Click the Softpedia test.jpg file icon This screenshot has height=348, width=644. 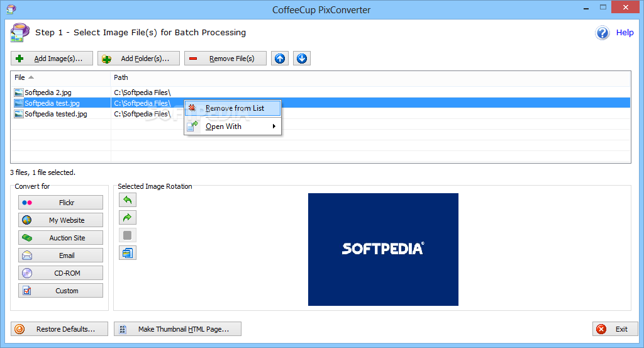18,103
